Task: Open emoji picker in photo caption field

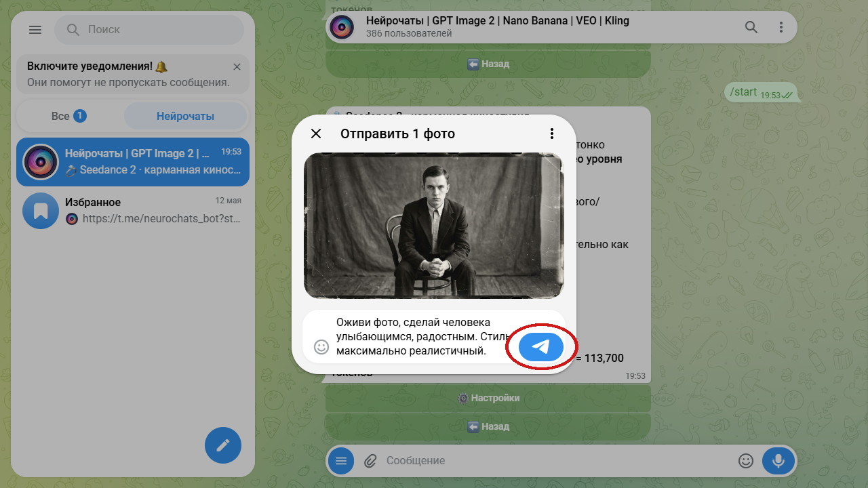Action: click(321, 347)
